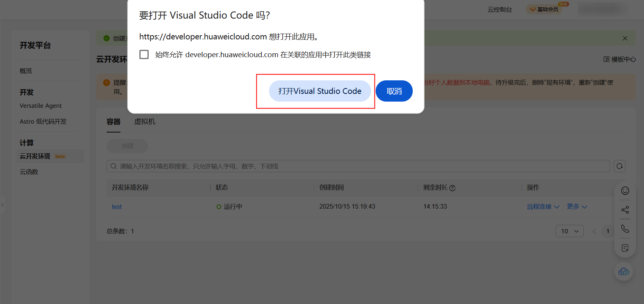Click the template center grid icon

pos(607,59)
